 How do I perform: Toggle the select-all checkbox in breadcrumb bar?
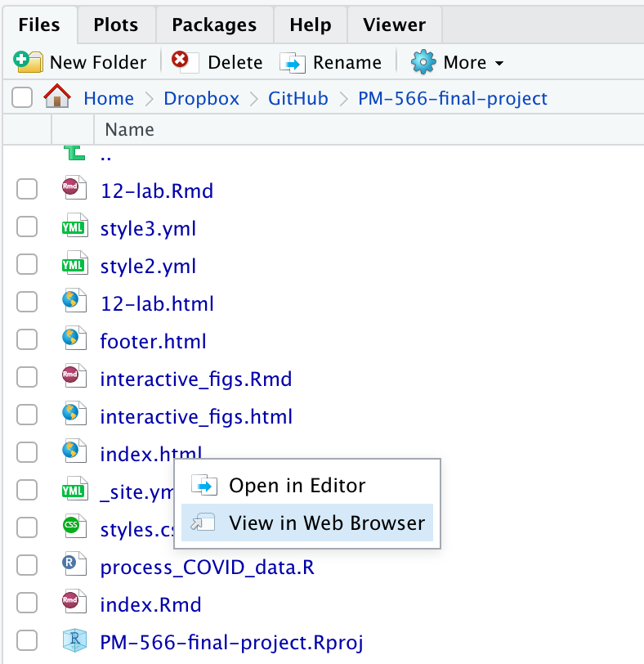tap(22, 97)
